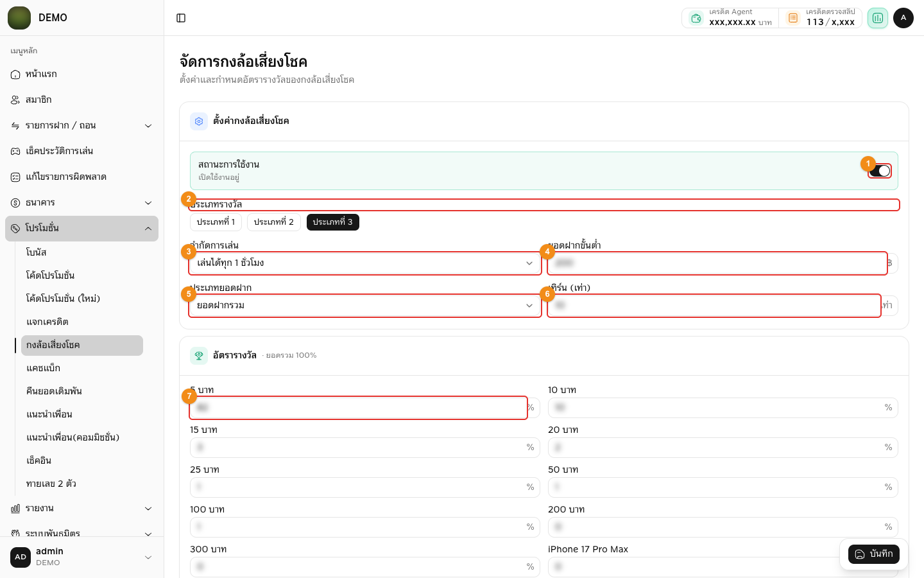Click the เทิร์น (เท่า) input field
The image size is (924, 578).
click(x=723, y=306)
